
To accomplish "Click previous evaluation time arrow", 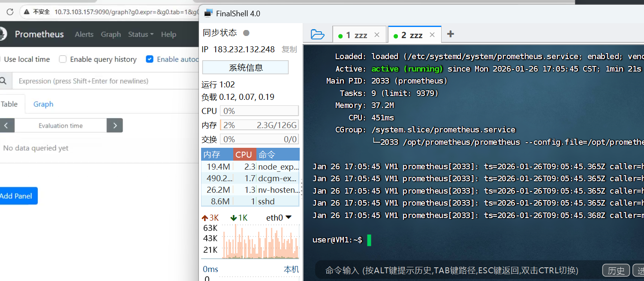I will (6, 126).
